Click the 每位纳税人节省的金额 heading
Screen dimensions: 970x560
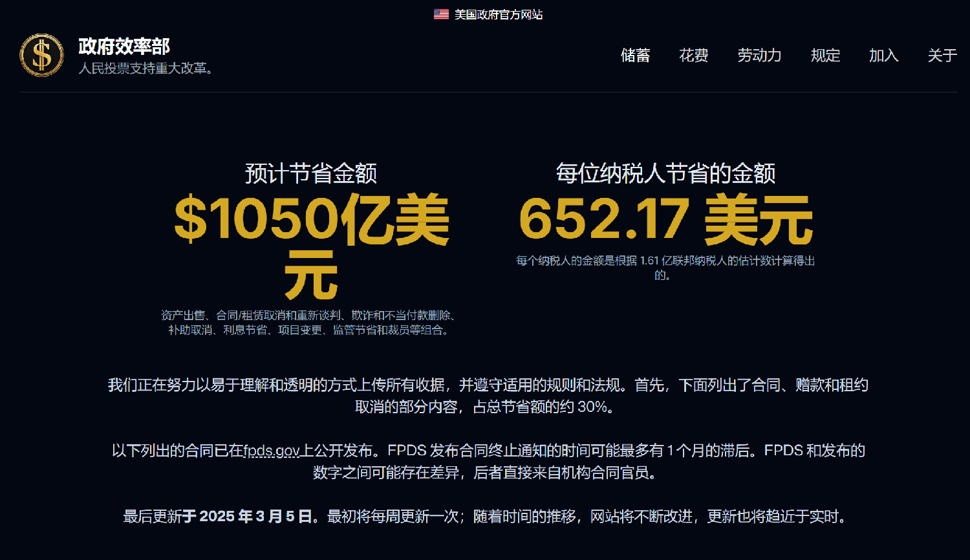tap(665, 173)
